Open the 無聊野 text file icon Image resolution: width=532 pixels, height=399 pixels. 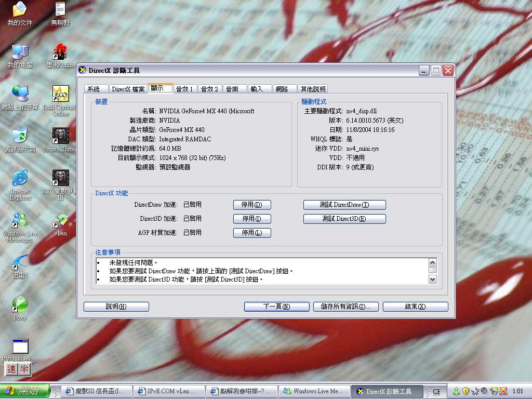(60, 9)
